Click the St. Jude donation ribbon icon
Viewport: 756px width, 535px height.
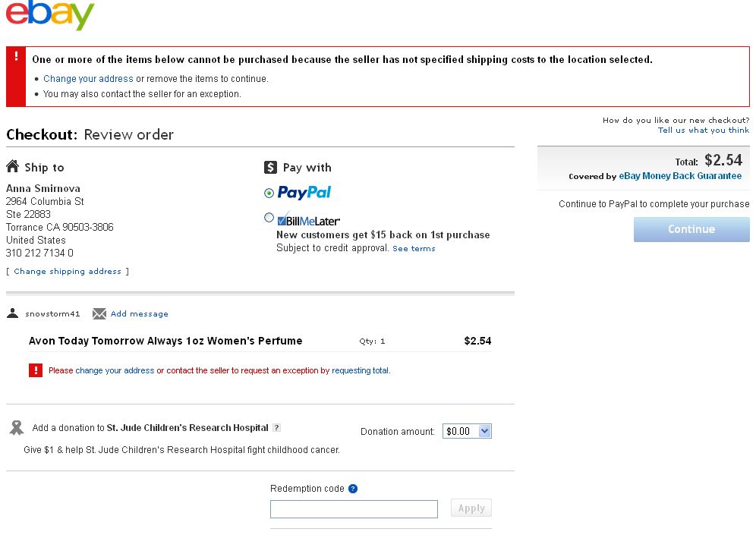[x=17, y=427]
